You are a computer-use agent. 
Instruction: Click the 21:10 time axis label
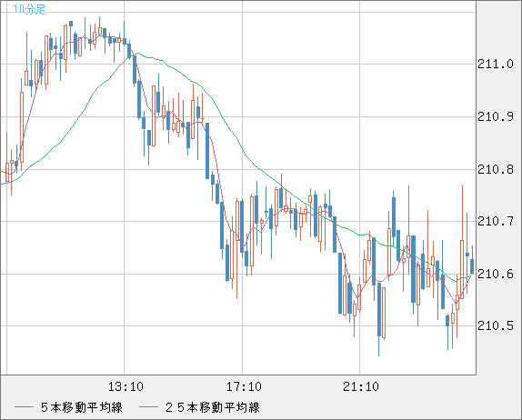click(x=361, y=386)
